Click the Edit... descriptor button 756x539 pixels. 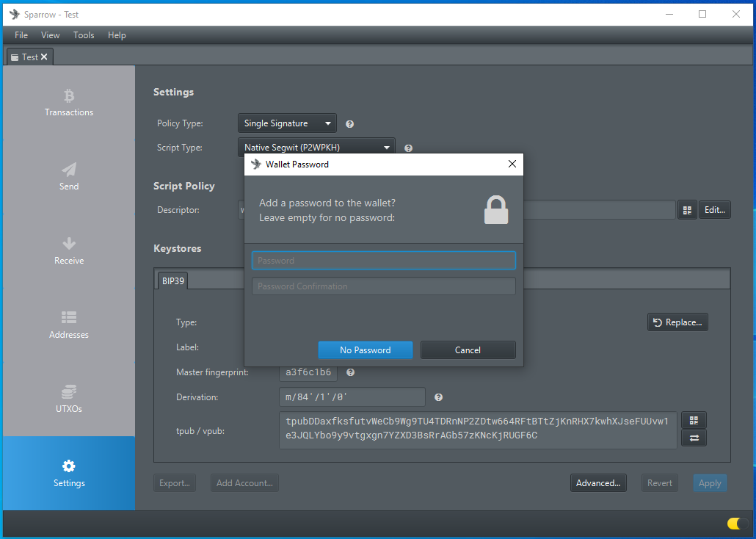715,210
